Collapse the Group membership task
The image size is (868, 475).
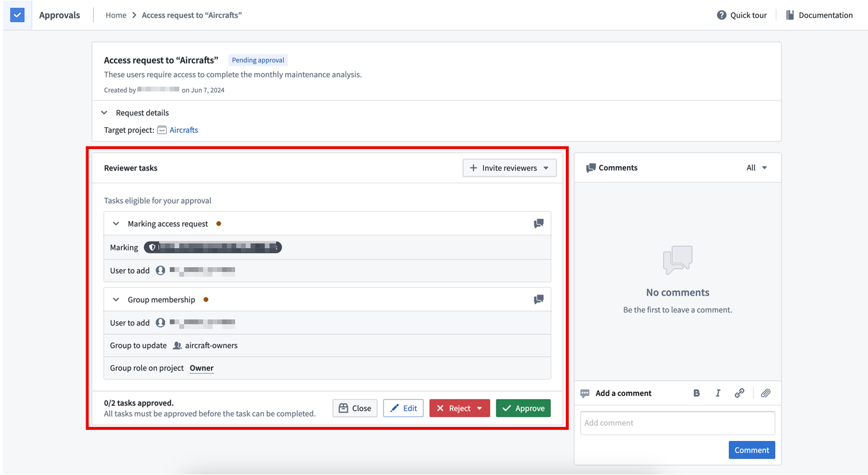pos(116,300)
